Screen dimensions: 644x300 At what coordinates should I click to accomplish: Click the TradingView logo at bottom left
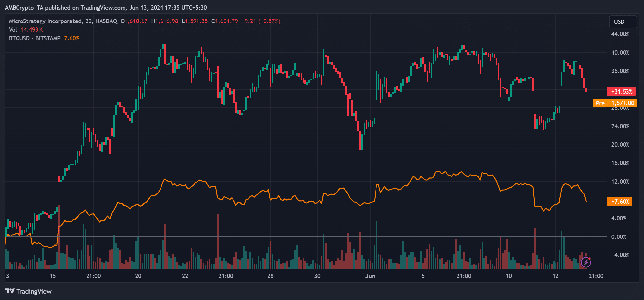click(x=28, y=291)
